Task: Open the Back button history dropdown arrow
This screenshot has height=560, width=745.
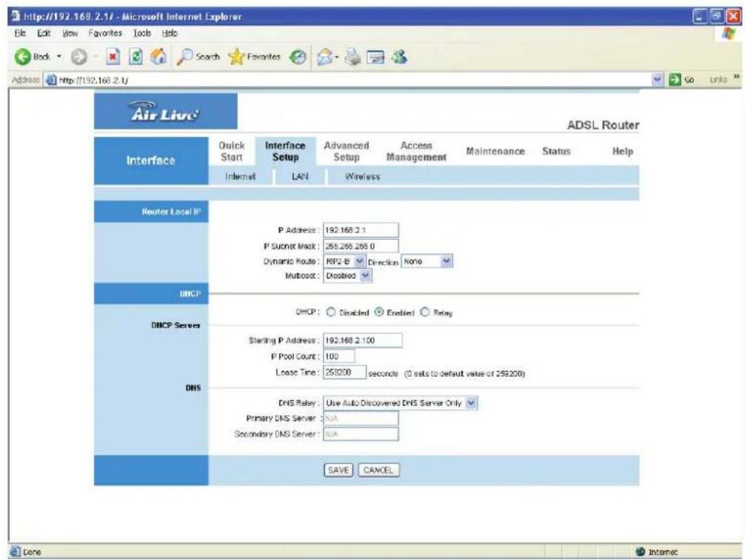Action: [x=60, y=57]
